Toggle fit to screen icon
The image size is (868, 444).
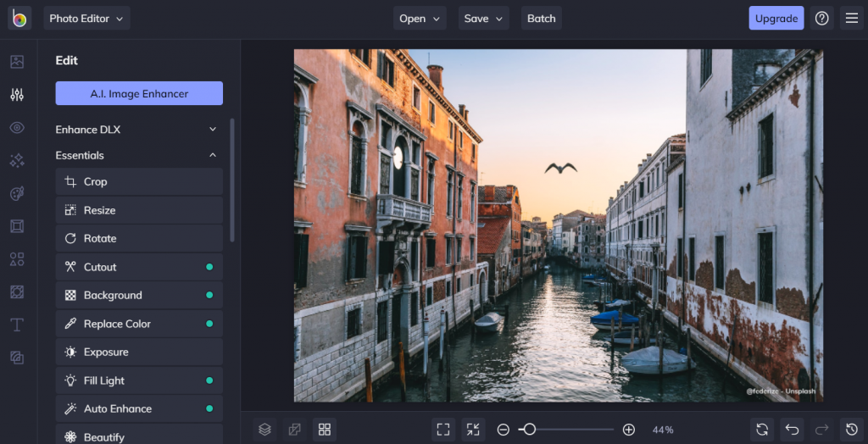(x=473, y=430)
